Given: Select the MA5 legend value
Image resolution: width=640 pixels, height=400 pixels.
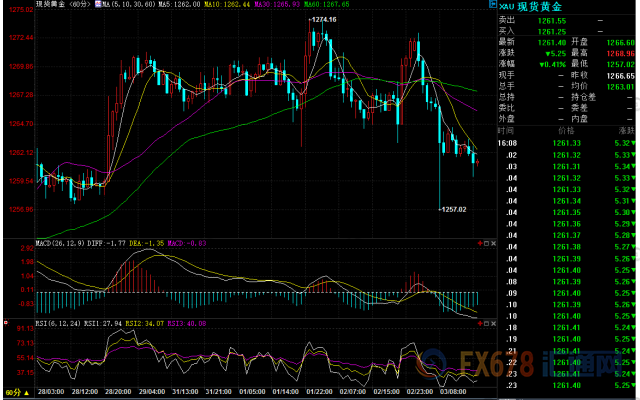Looking at the screenshot, I should pos(177,5).
